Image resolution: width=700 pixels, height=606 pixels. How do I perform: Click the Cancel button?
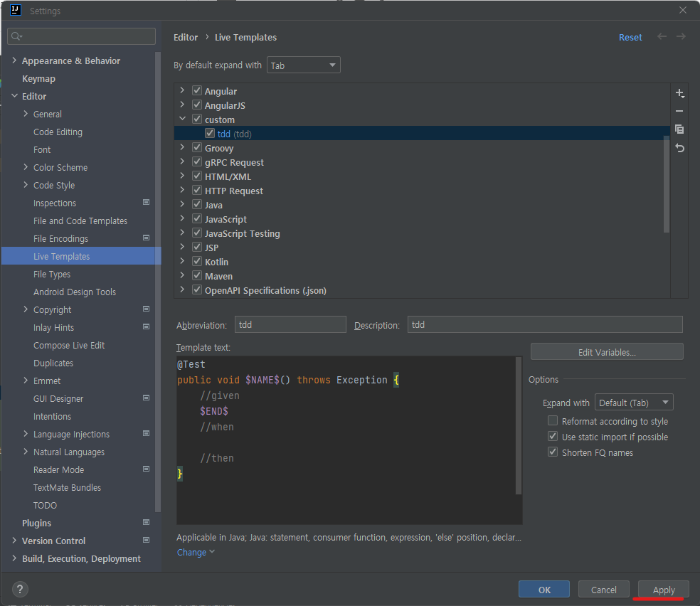click(x=603, y=590)
